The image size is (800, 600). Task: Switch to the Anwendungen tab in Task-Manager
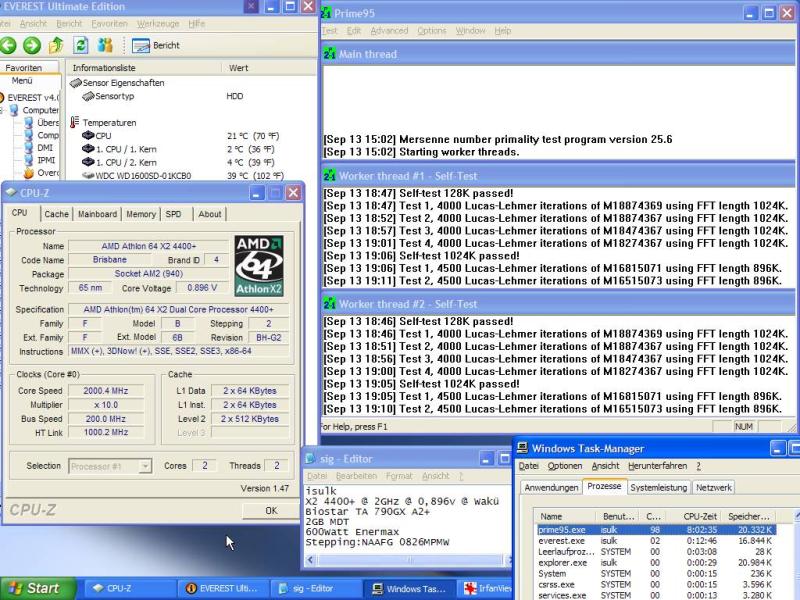pos(552,488)
